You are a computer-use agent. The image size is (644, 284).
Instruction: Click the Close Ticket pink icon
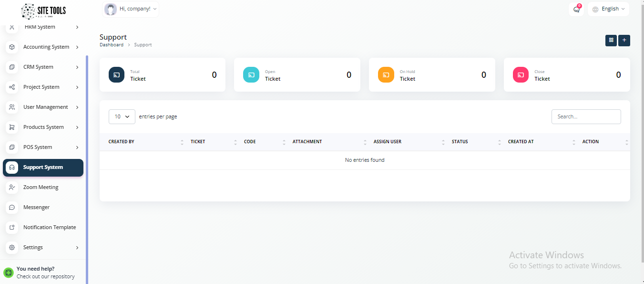tap(521, 75)
